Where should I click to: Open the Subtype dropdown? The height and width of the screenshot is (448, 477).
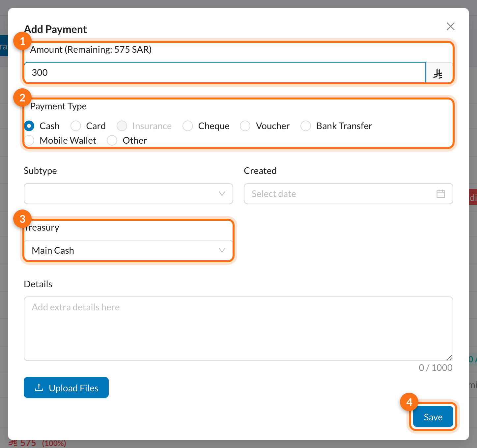(128, 194)
